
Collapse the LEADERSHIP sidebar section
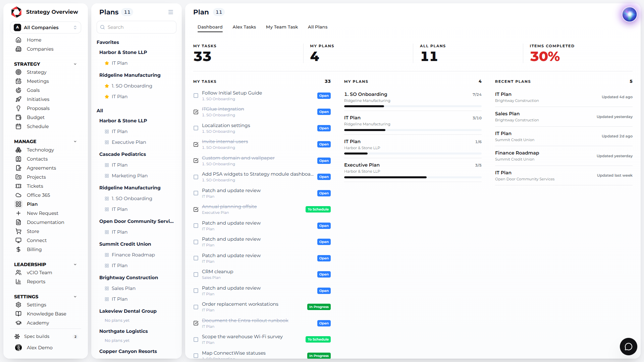click(x=75, y=264)
